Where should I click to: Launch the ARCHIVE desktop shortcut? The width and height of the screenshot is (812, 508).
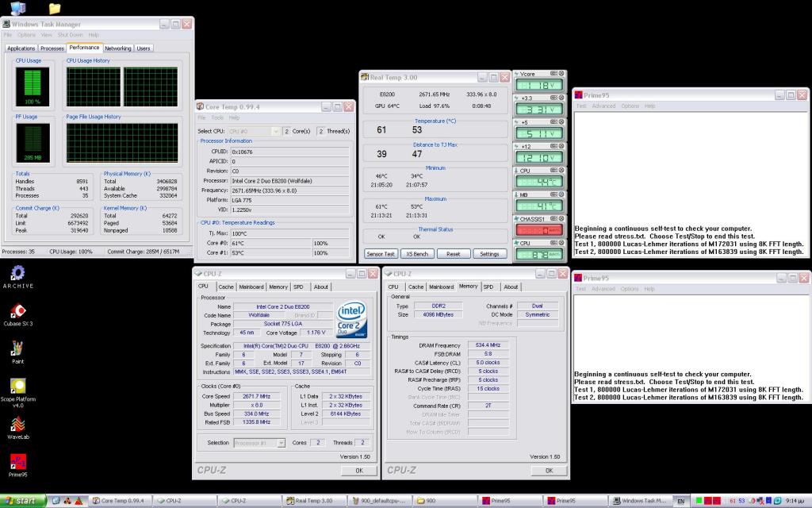point(18,277)
